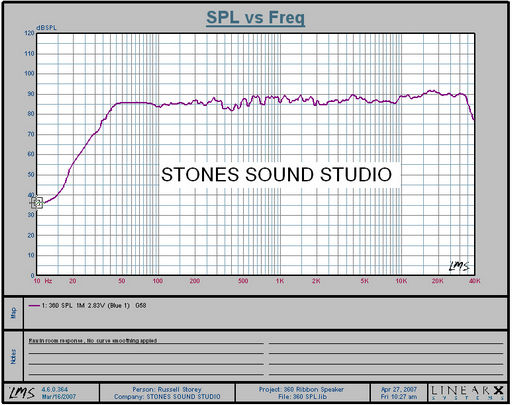Screen dimensions: 512x405
Task: Click the '200' frequency axis label
Action: point(195,281)
